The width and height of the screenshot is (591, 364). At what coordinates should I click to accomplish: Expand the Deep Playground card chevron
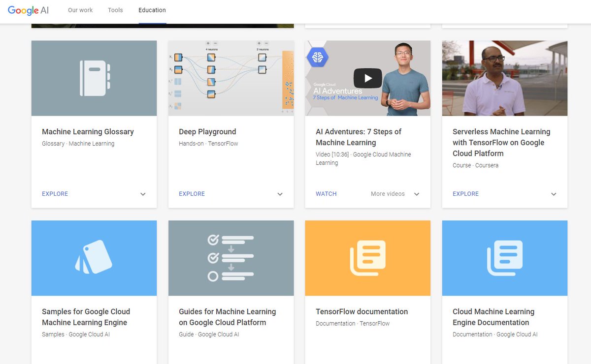[280, 194]
